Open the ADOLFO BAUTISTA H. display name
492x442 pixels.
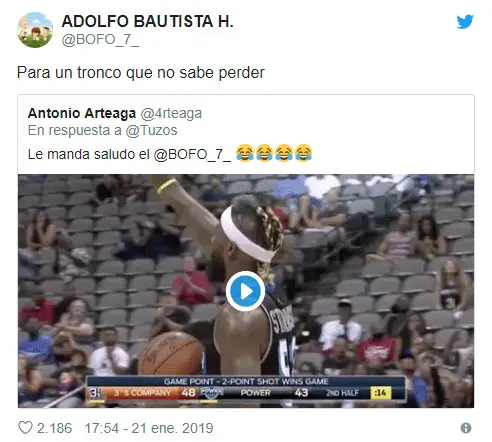pyautogui.click(x=148, y=22)
